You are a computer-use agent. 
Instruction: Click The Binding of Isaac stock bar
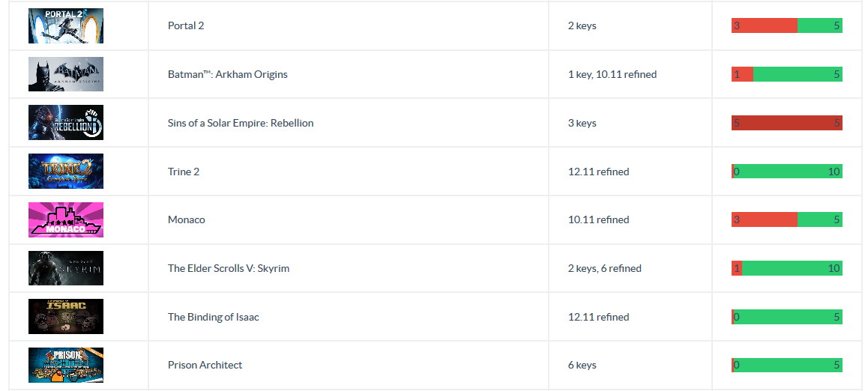point(786,317)
